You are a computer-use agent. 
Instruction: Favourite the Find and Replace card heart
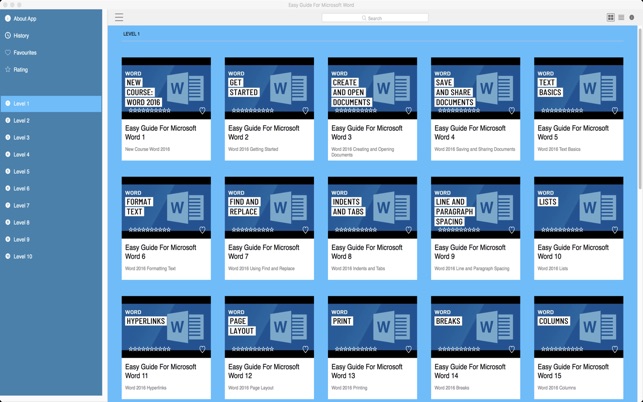[x=306, y=230]
